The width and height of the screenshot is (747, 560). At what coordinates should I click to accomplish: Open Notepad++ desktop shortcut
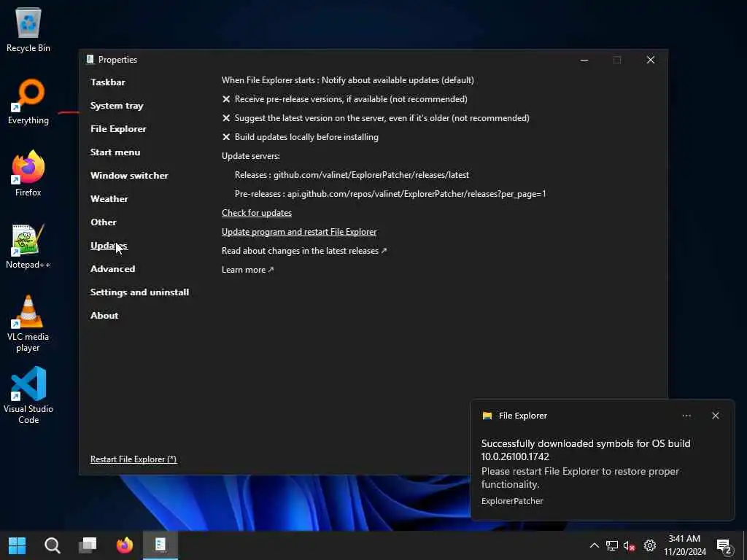click(x=28, y=246)
